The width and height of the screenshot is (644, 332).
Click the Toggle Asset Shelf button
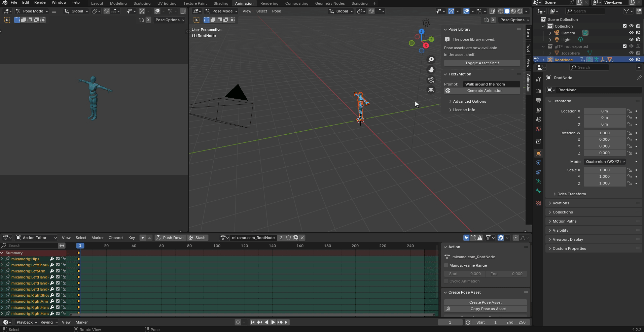tap(482, 63)
